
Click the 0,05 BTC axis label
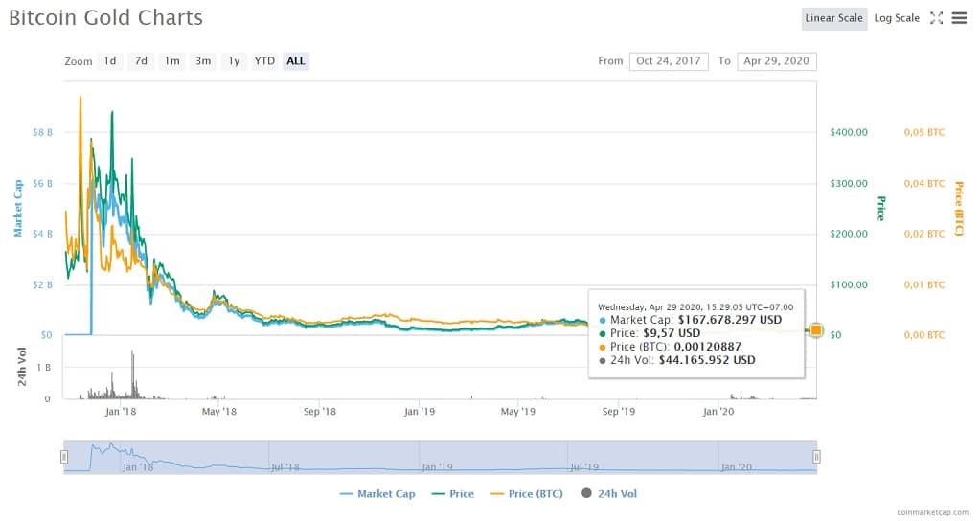924,132
